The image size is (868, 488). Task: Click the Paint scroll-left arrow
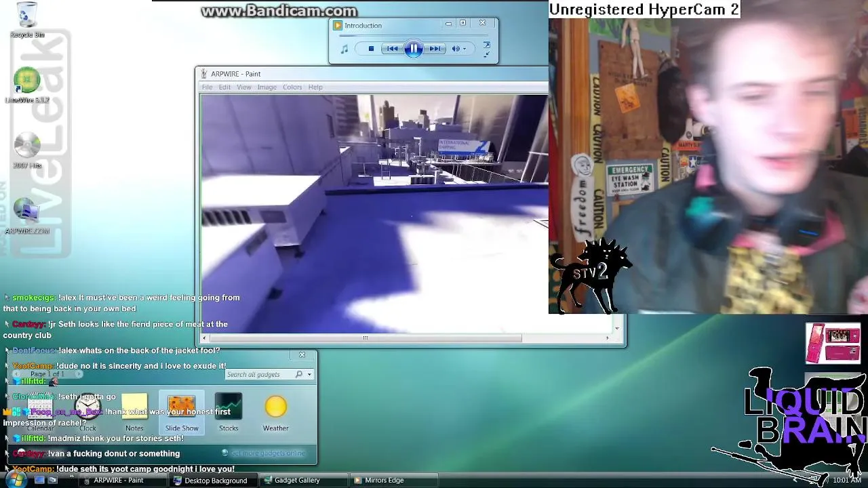[205, 338]
